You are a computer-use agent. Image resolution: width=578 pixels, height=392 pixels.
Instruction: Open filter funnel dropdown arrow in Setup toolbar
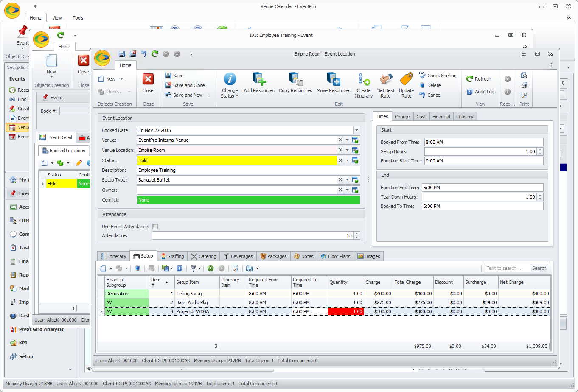pyautogui.click(x=200, y=268)
